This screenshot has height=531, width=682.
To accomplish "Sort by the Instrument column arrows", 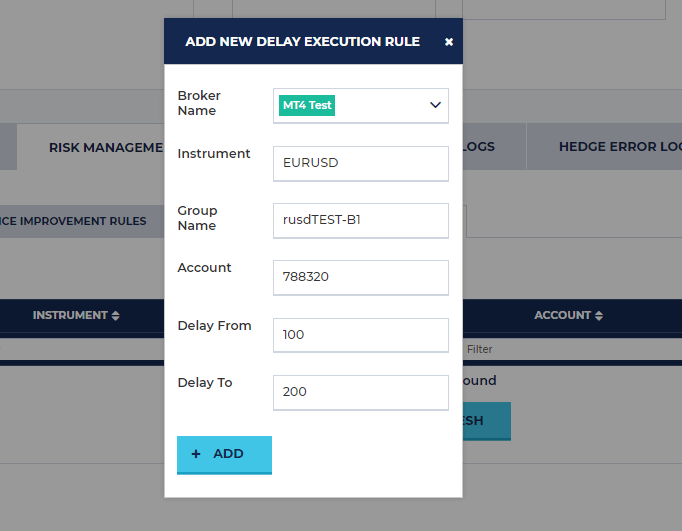I will point(116,316).
